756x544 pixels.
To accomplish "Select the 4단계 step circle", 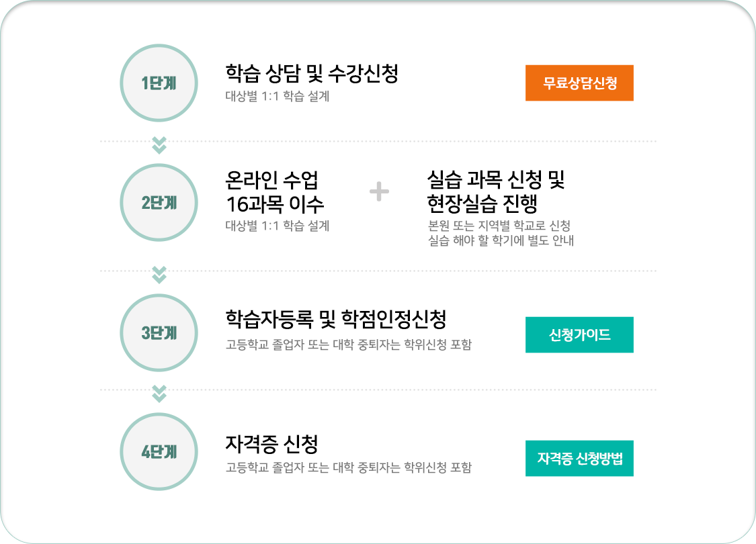I will click(x=159, y=451).
